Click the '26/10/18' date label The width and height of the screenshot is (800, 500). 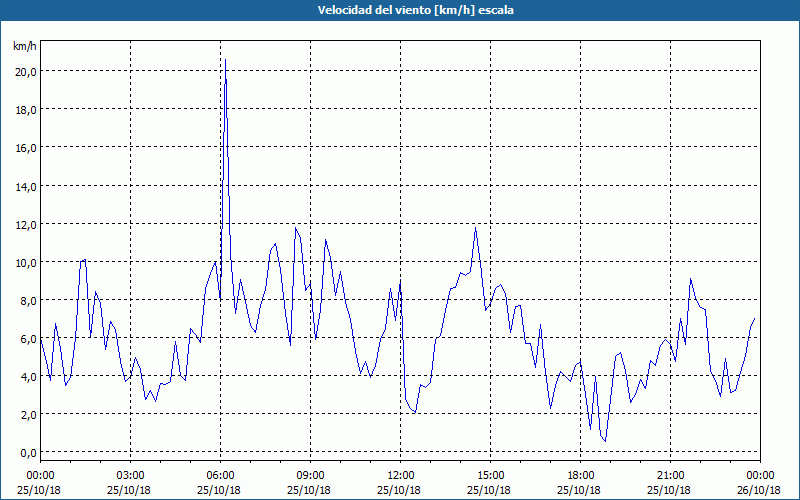coord(759,490)
